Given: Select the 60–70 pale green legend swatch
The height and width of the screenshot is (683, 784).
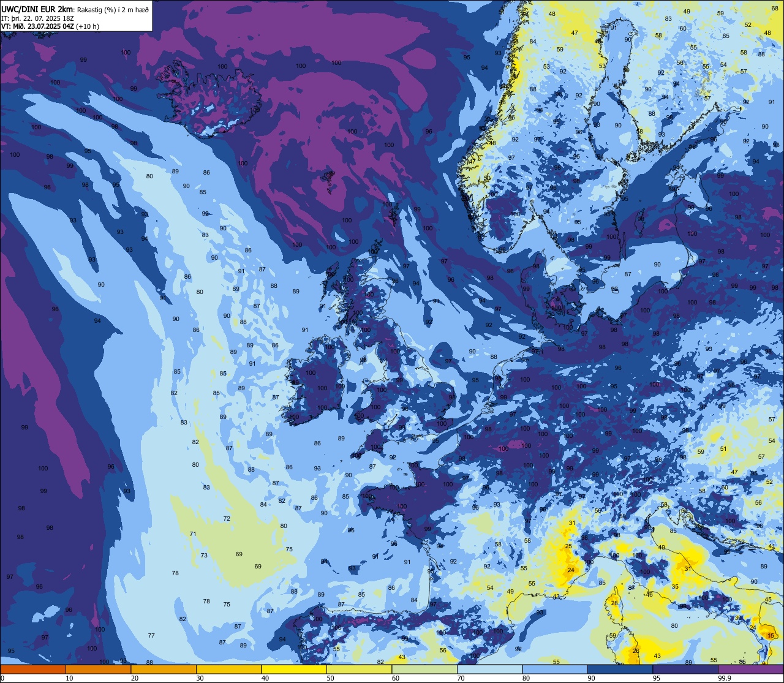Looking at the screenshot, I should click(424, 669).
